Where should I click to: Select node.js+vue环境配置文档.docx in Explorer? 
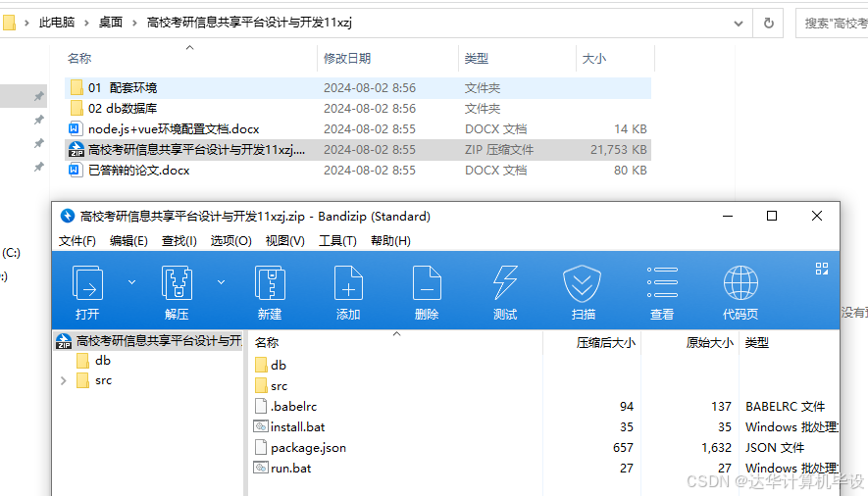358,128
